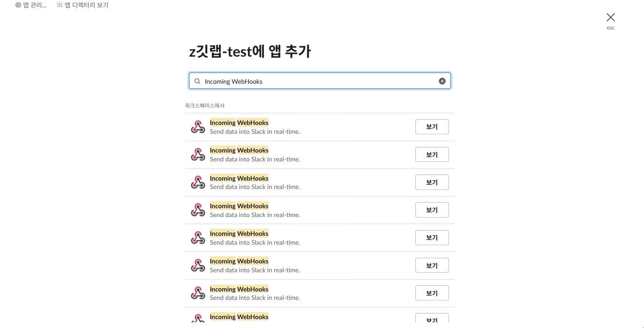
Task: Click 보기 button for the second Incoming WebHooks
Action: [x=432, y=154]
